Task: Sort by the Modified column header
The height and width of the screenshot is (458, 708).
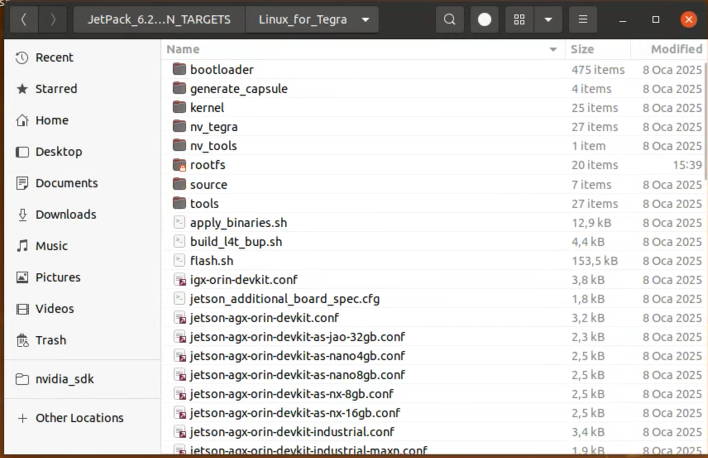Action: pos(669,49)
